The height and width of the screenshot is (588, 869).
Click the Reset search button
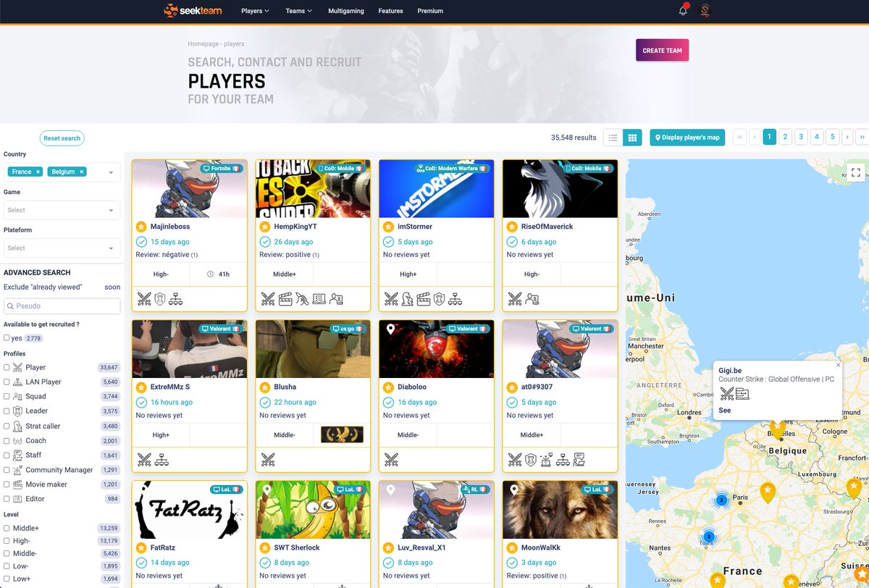click(x=62, y=138)
